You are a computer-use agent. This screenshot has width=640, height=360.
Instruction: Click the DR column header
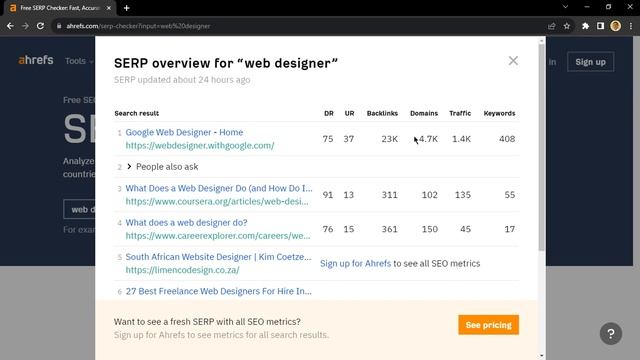tap(329, 113)
